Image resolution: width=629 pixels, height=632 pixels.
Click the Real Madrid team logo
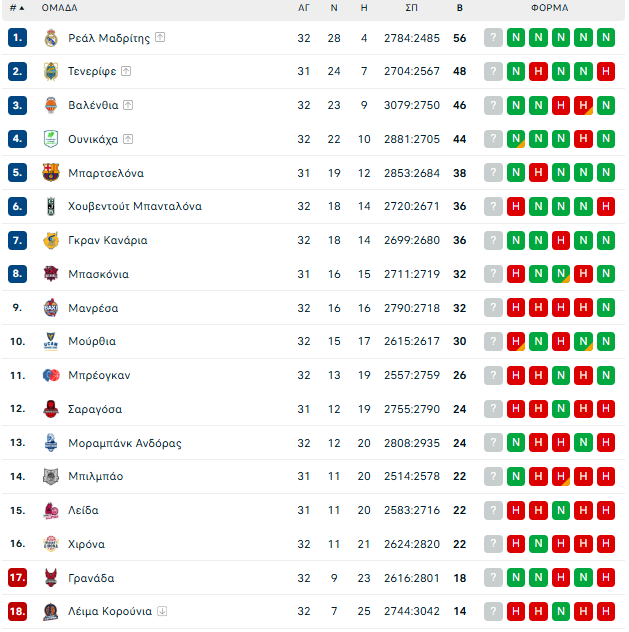51,38
